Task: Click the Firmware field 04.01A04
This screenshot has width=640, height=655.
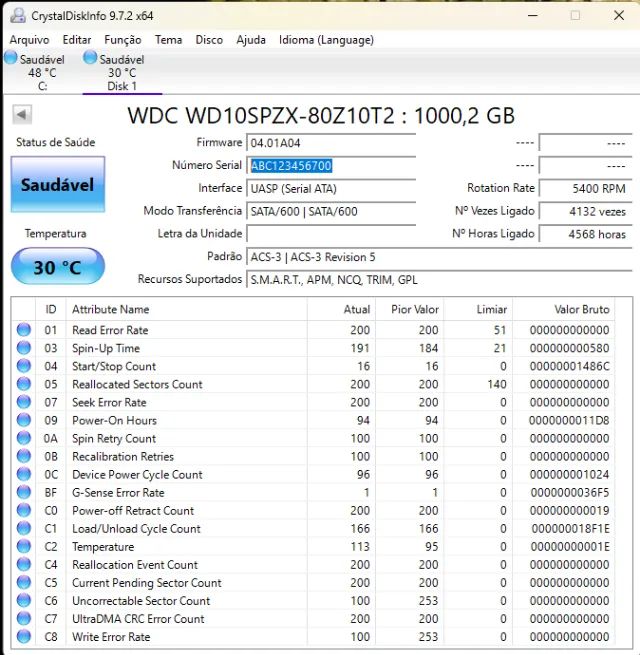Action: click(331, 143)
